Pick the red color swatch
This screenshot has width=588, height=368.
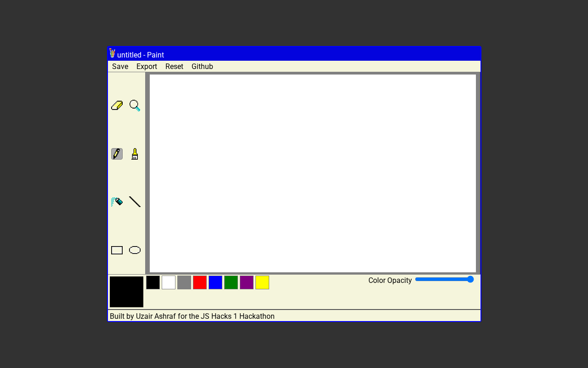point(200,282)
